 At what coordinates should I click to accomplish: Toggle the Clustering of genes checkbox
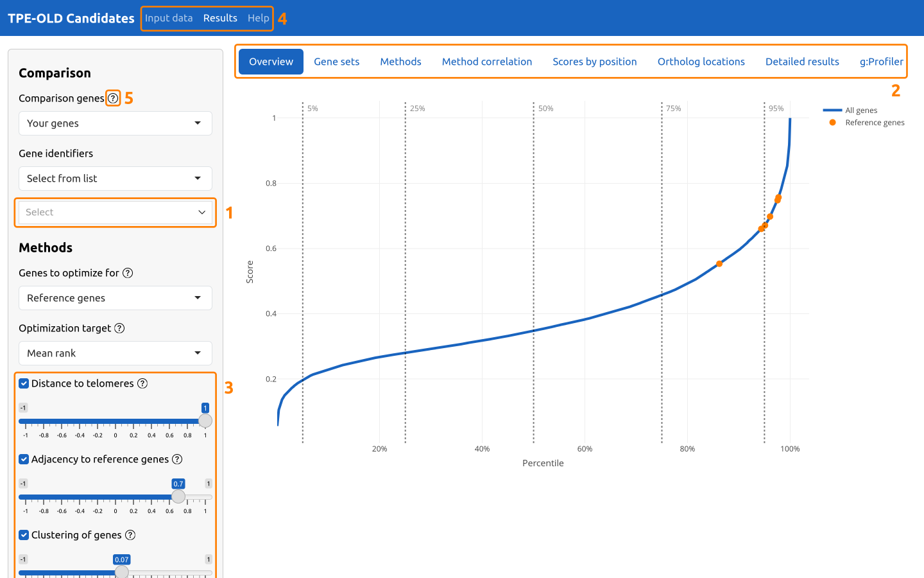click(x=24, y=535)
